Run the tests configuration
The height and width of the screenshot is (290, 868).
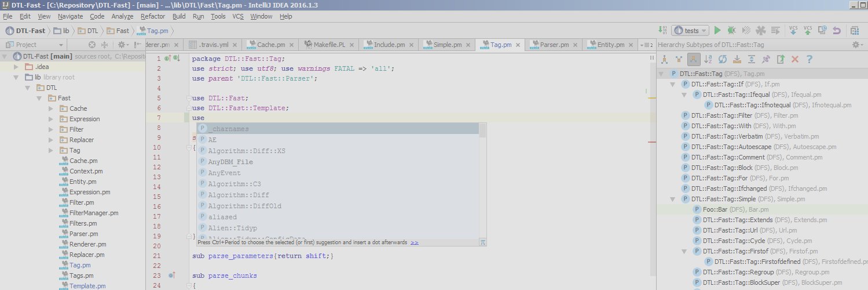(x=717, y=30)
